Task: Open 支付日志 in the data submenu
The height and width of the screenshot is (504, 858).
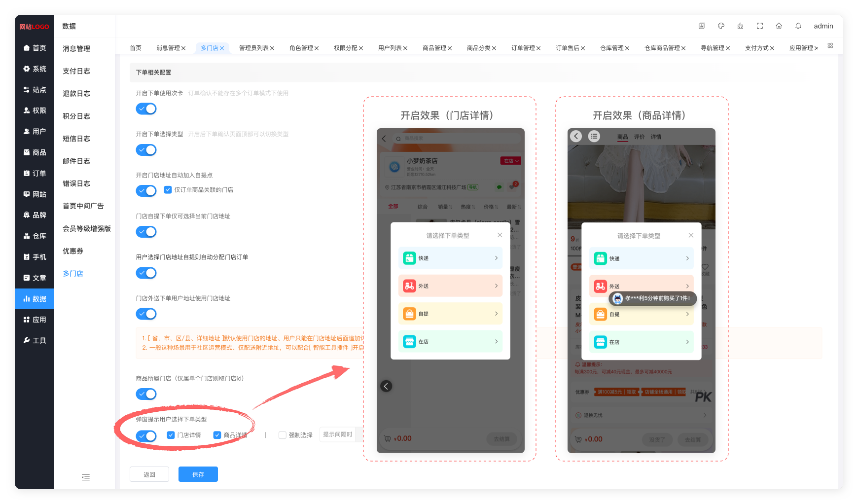Action: (x=76, y=71)
